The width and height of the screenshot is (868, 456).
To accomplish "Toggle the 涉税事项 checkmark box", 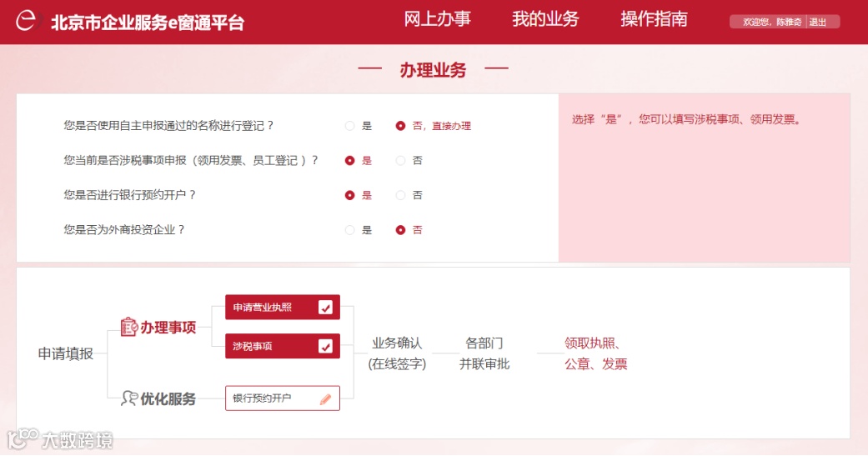I will (x=325, y=347).
